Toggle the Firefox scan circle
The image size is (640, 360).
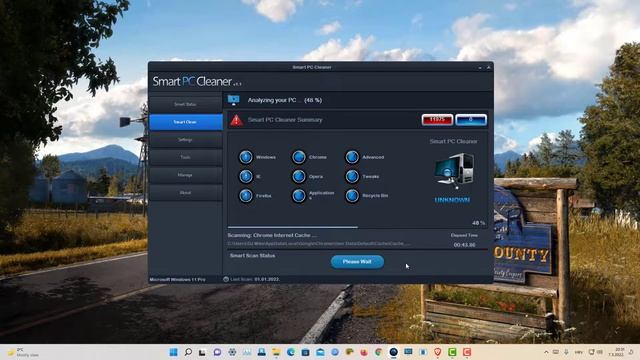point(246,196)
